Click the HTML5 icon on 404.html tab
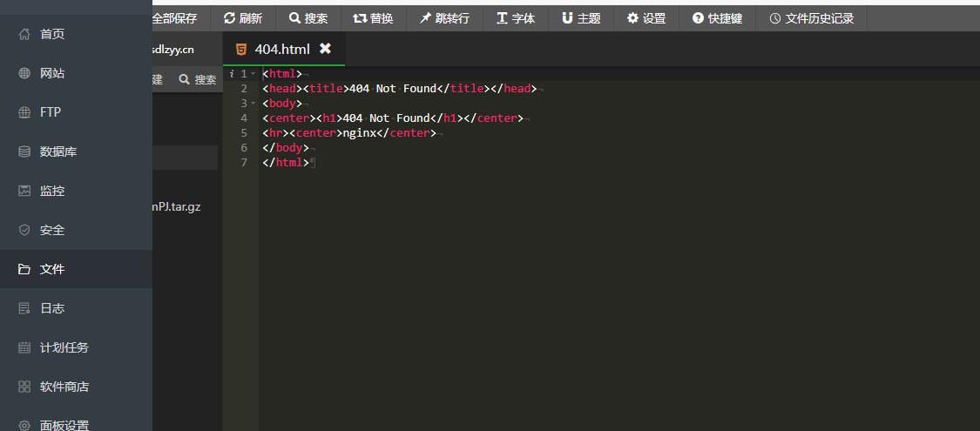The image size is (980, 431). 240,50
